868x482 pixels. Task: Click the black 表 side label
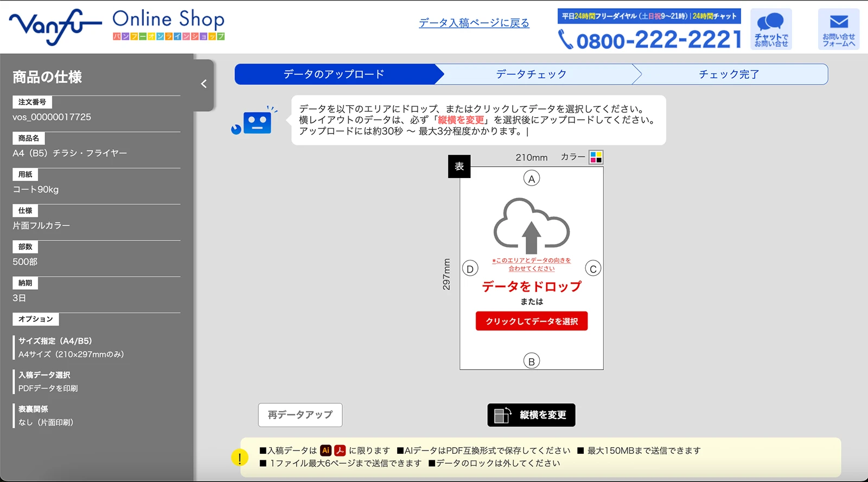click(459, 166)
